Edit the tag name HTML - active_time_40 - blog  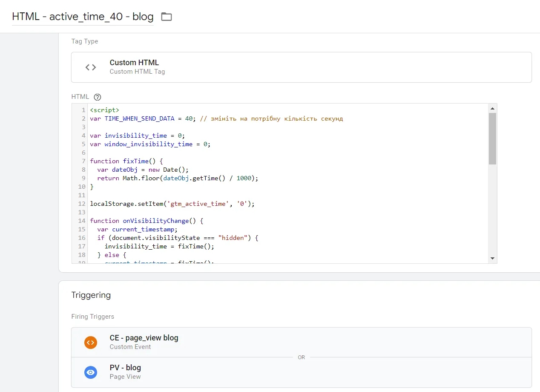pyautogui.click(x=83, y=17)
